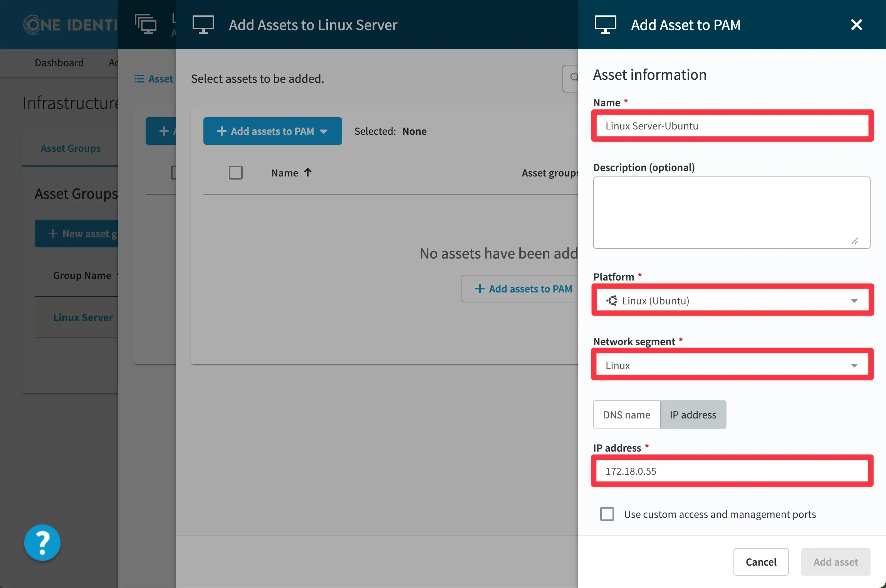Click the stacked windows asset group icon
Viewport: 886px width, 588px height.
click(145, 24)
